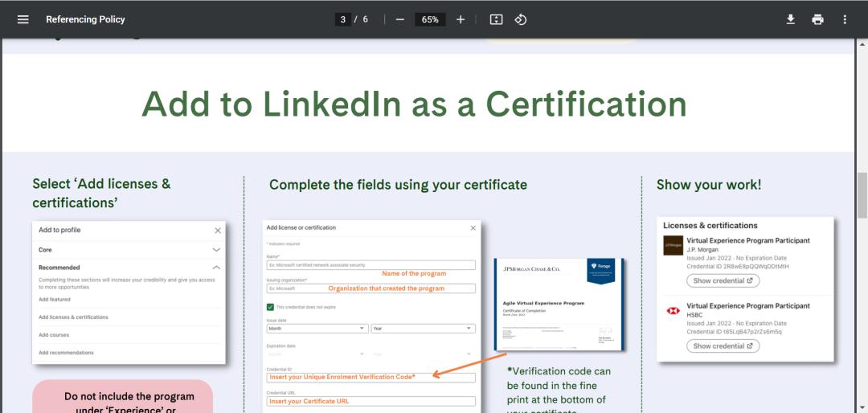Open the Issue date Year dropdown

(423, 329)
